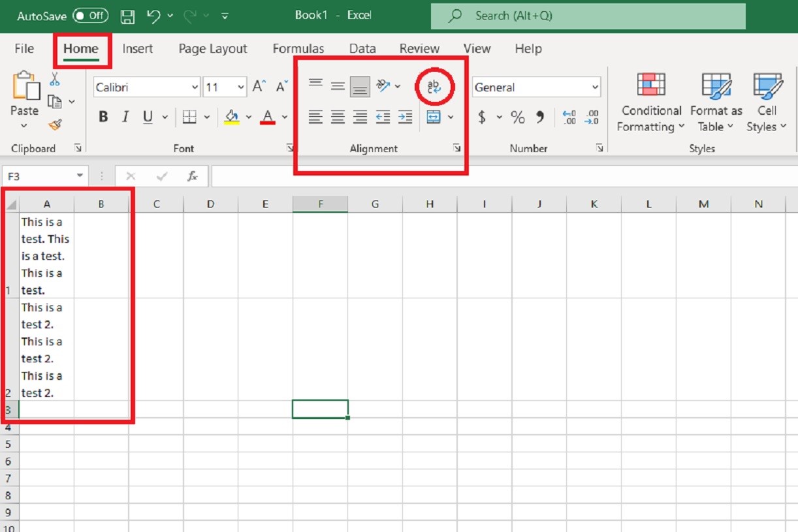Select cell A1 with test text
The image size is (798, 532).
tap(46, 256)
